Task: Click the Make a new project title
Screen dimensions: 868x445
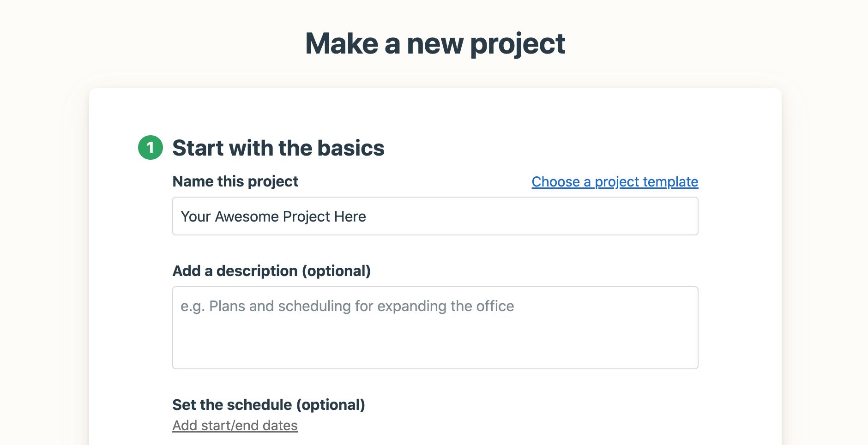Action: (x=435, y=44)
